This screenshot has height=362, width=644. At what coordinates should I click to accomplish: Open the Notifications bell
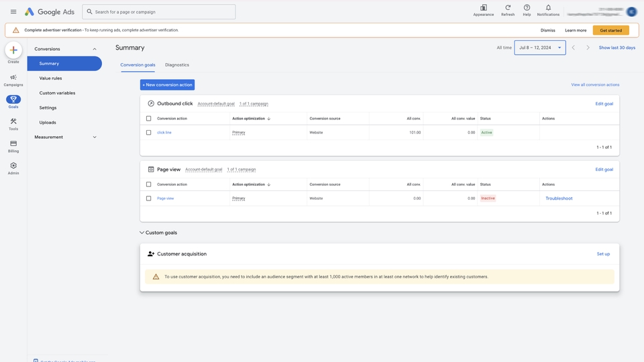(548, 8)
